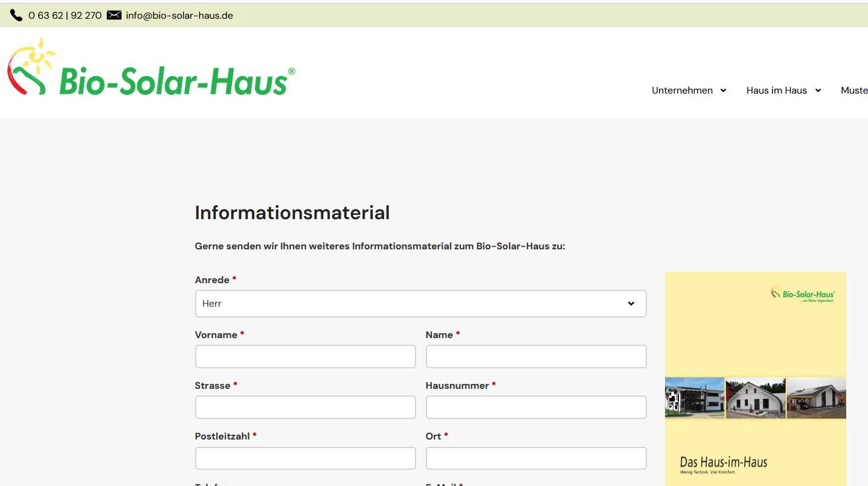The width and height of the screenshot is (868, 486).
Task: Open the Unternehmen menu
Action: [x=682, y=91]
